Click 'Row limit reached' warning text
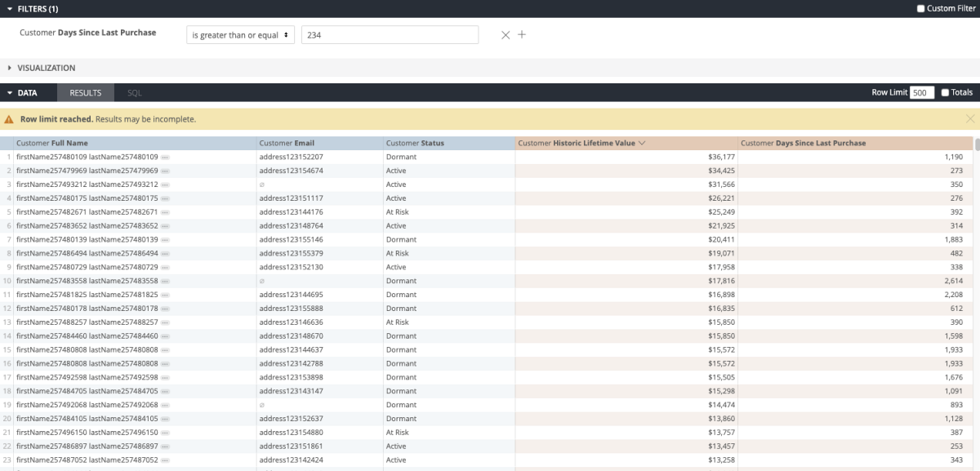The height and width of the screenshot is (471, 980). (56, 119)
